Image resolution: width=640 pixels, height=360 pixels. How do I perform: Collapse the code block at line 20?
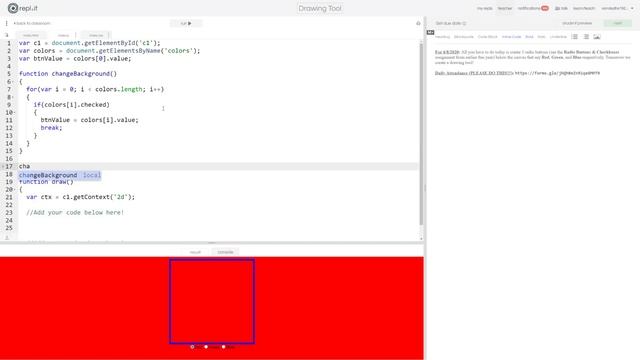14,189
